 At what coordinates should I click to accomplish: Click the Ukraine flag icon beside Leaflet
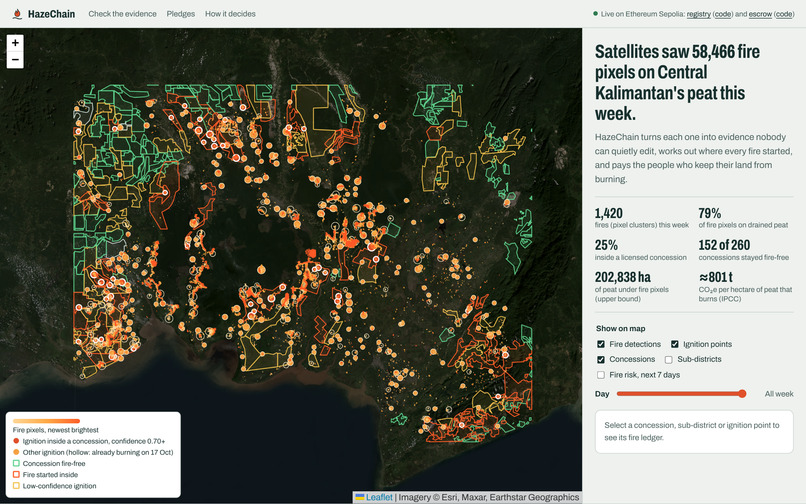coord(360,497)
